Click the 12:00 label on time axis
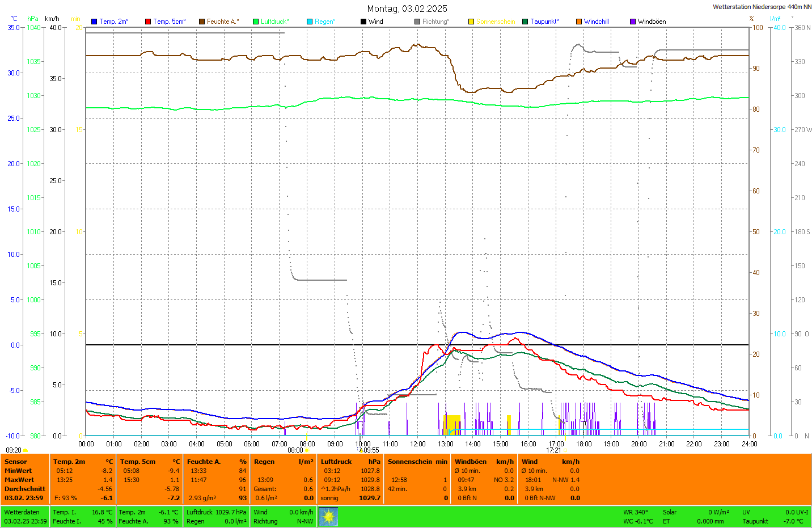The image size is (812, 528). (x=418, y=444)
